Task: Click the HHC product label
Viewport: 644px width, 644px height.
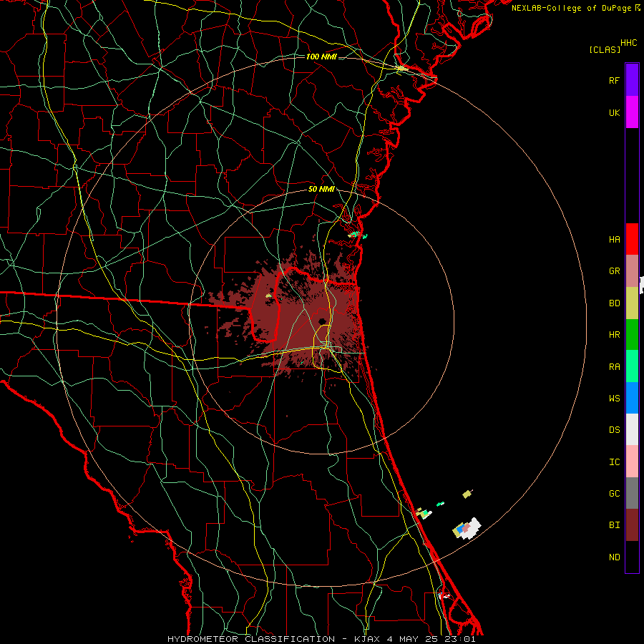Action: [x=629, y=43]
